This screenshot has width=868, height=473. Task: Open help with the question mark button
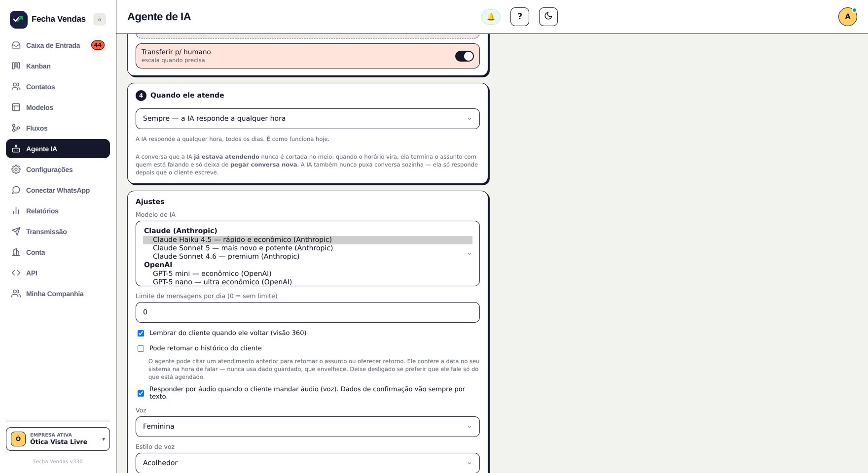520,17
